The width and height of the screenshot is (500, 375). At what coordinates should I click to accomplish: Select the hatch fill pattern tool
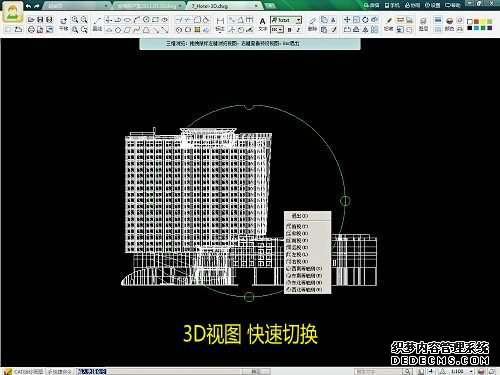tap(197, 30)
